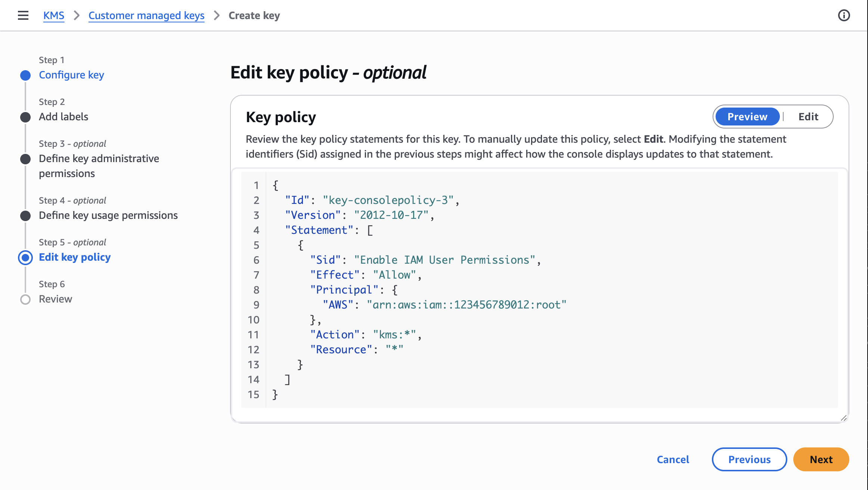This screenshot has width=868, height=490.
Task: Click the "Step 6" label
Action: pos(52,284)
